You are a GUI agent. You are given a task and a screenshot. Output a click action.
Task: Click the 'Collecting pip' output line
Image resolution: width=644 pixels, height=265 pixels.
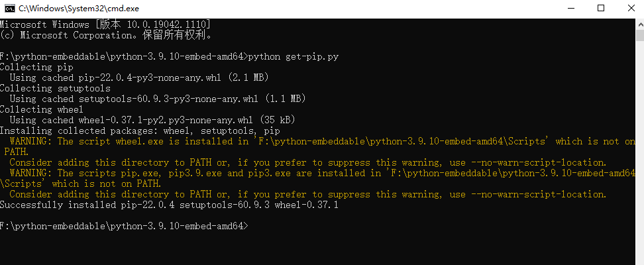(x=36, y=67)
